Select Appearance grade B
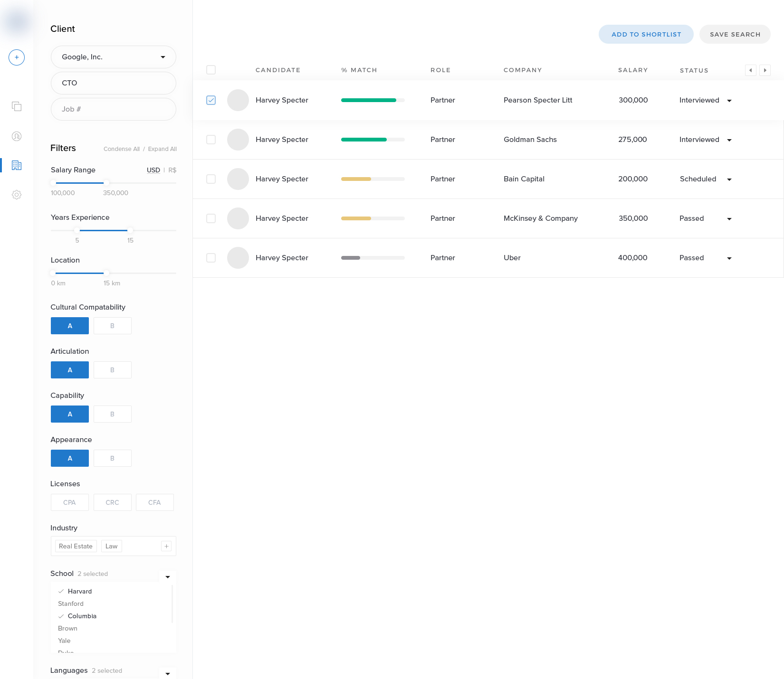Image resolution: width=784 pixels, height=679 pixels. pos(113,458)
